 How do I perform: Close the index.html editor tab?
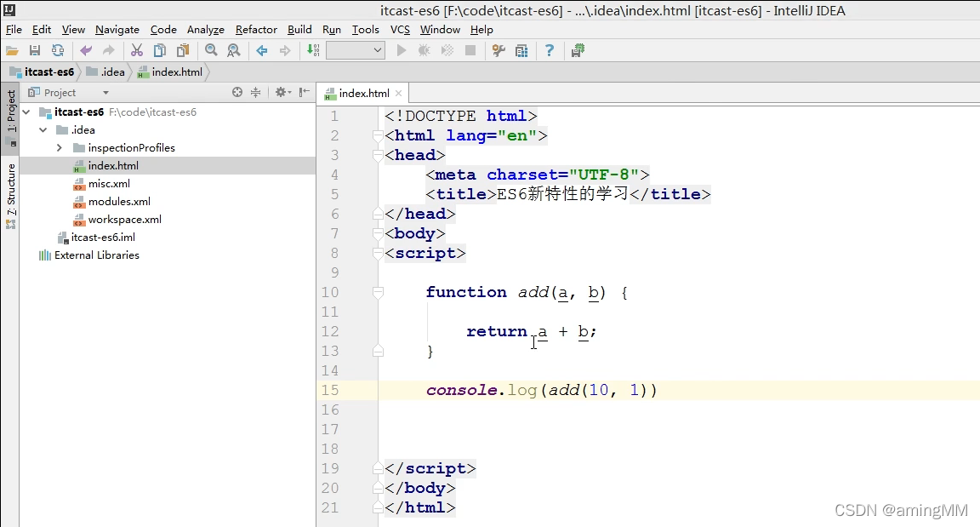398,93
